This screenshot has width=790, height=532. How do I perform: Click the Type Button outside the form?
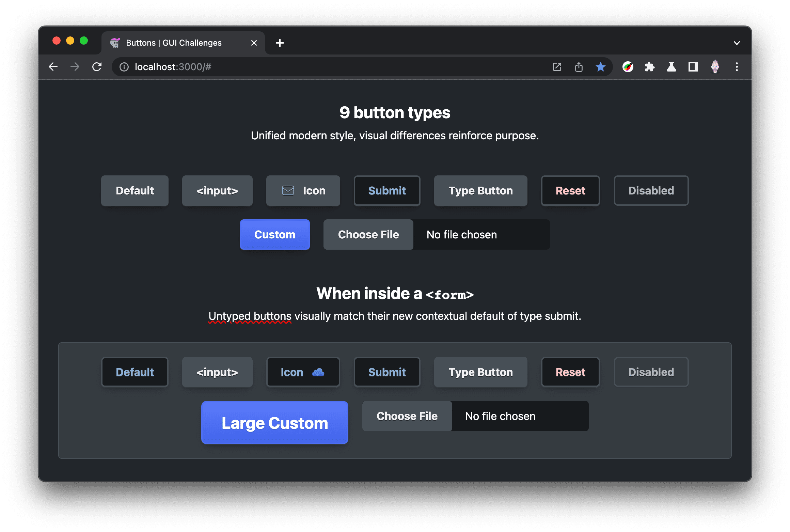click(480, 191)
